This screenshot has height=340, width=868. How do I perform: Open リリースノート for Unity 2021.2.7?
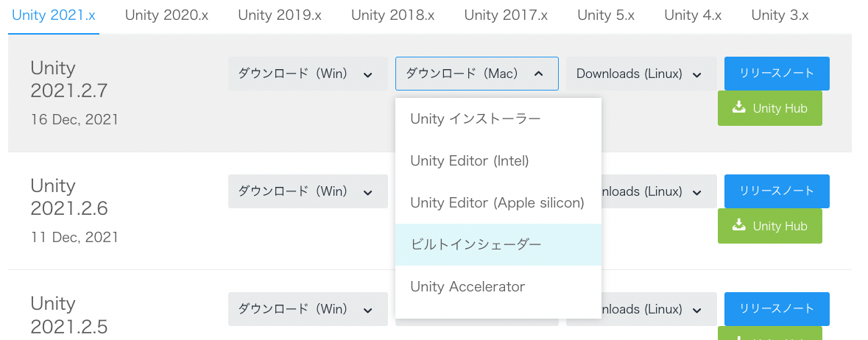tap(777, 74)
